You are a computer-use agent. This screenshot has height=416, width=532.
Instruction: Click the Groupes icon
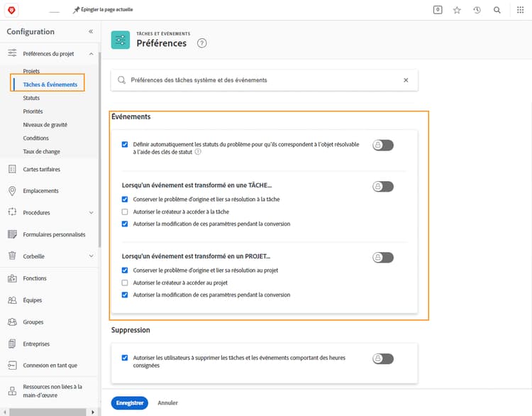pos(12,322)
